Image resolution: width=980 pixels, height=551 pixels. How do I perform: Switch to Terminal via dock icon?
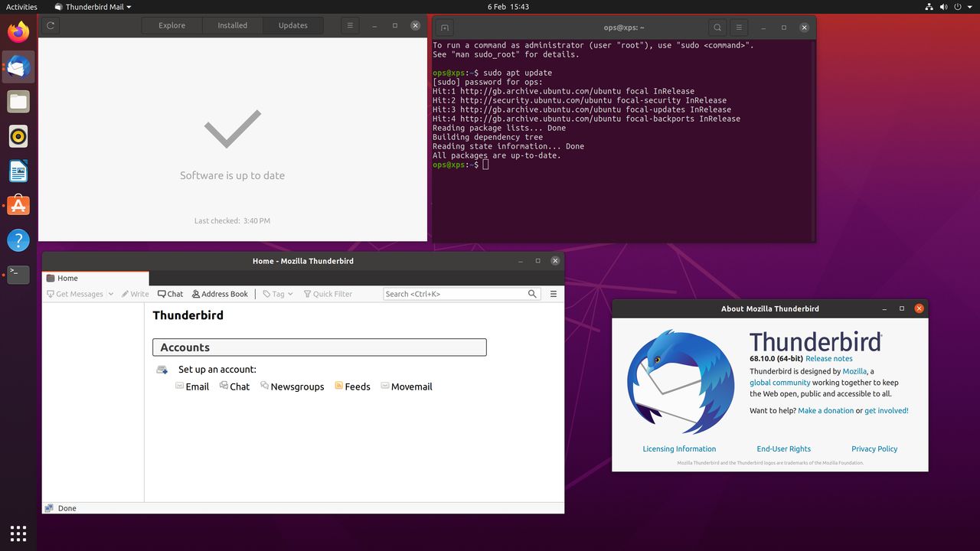(18, 275)
